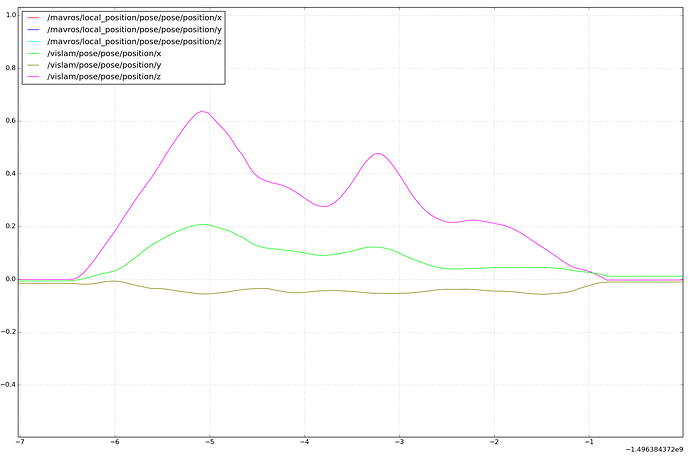
Task: Click legend entry /mavros/local_position/pose/pose/position/z
Action: point(125,41)
